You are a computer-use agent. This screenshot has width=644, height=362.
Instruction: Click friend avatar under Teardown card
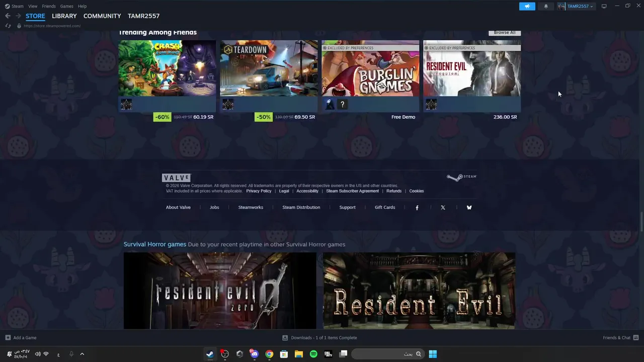click(228, 104)
